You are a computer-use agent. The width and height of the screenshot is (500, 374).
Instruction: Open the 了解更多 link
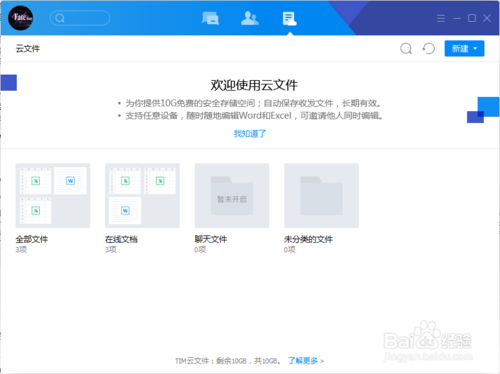click(306, 361)
